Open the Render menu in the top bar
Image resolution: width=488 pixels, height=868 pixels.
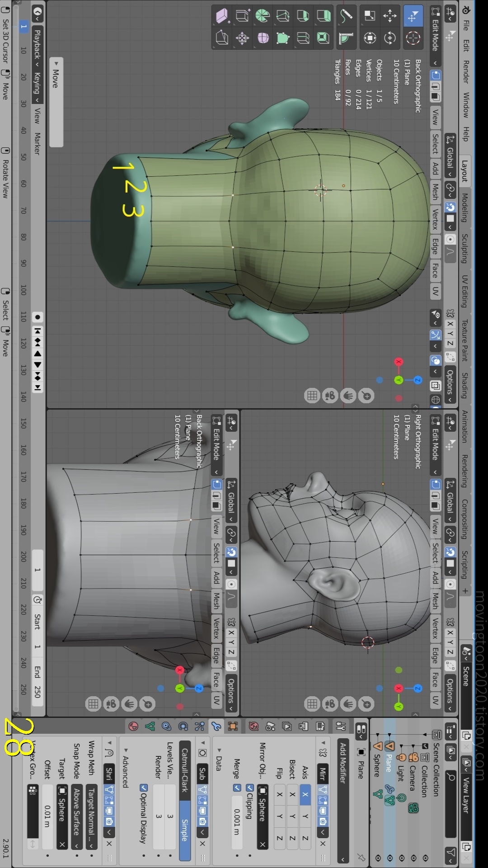tap(465, 71)
